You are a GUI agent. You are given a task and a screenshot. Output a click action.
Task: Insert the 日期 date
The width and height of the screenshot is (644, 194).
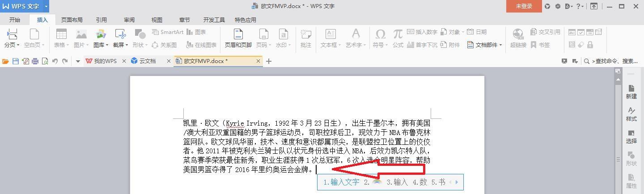(477, 32)
